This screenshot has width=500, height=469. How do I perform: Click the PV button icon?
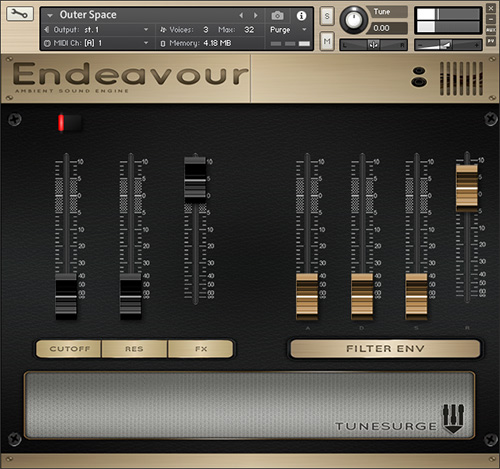(x=491, y=41)
